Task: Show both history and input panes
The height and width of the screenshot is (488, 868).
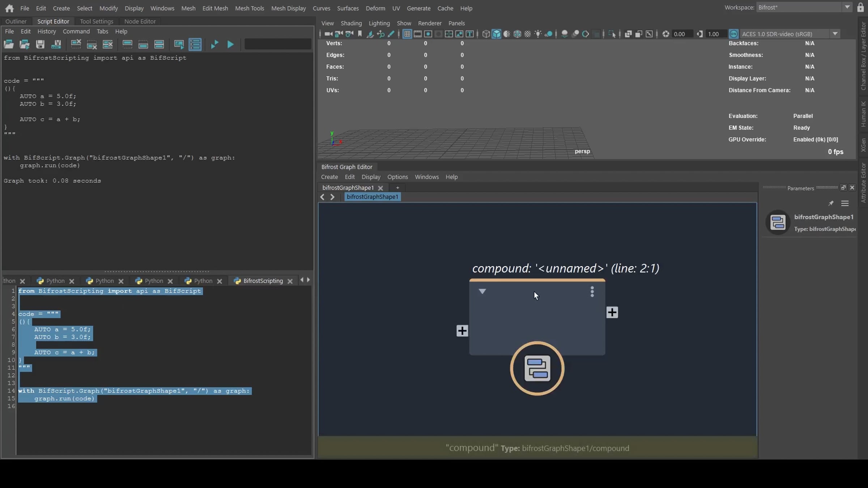Action: [x=159, y=44]
